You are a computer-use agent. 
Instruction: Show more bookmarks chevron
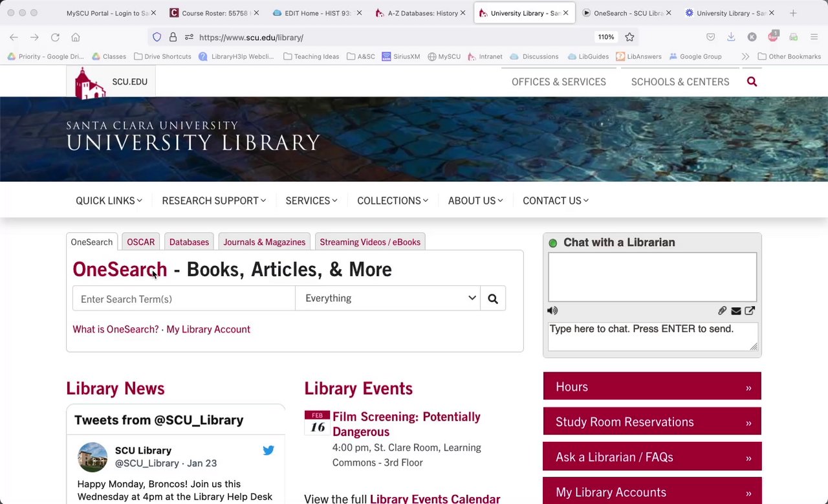click(x=745, y=56)
